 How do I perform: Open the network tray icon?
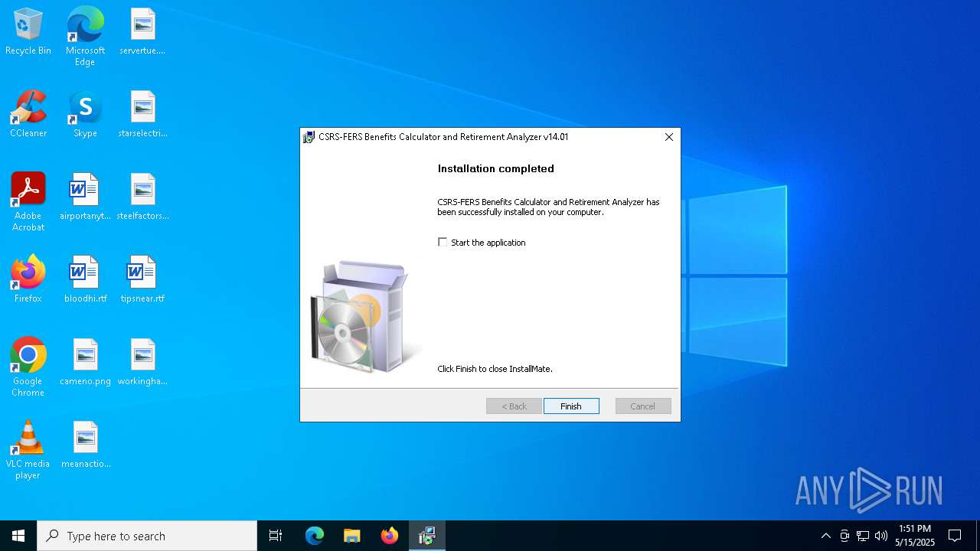pos(863,536)
